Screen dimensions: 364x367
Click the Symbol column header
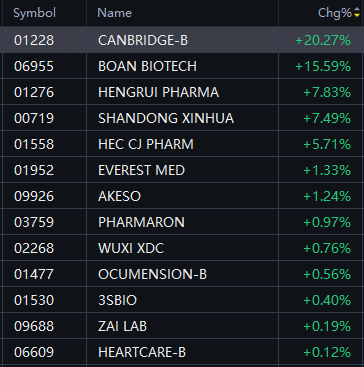tap(34, 13)
